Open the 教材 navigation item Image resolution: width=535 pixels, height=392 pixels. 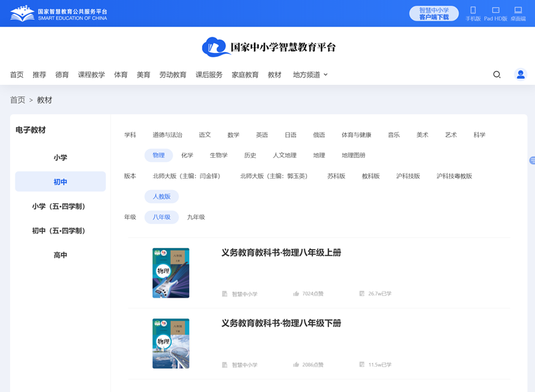[275, 75]
